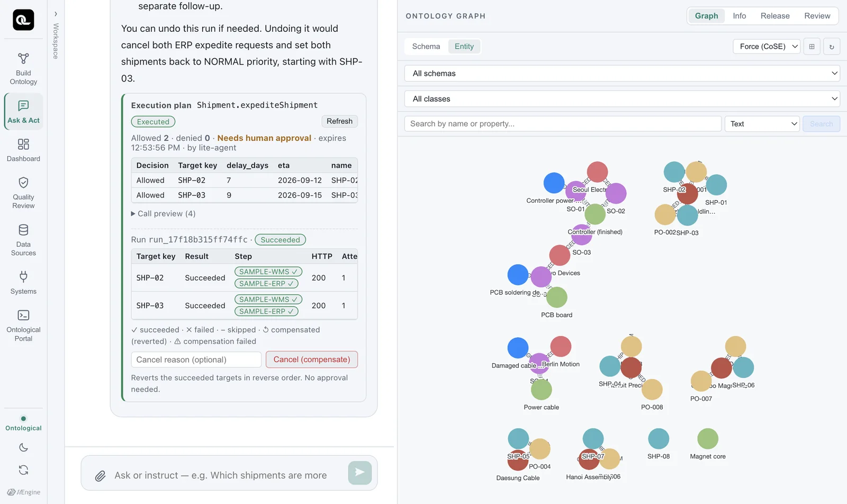The width and height of the screenshot is (847, 504).
Task: Expand Call preview (4)
Action: click(x=164, y=214)
